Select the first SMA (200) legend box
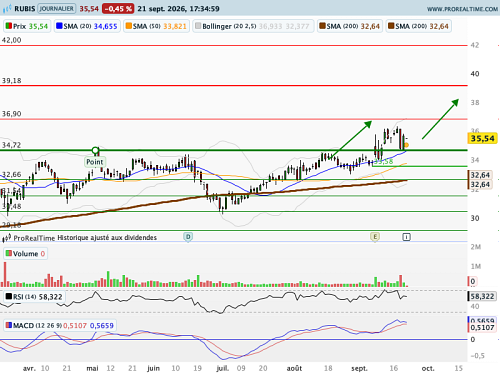500x375 pixels. coord(350,26)
